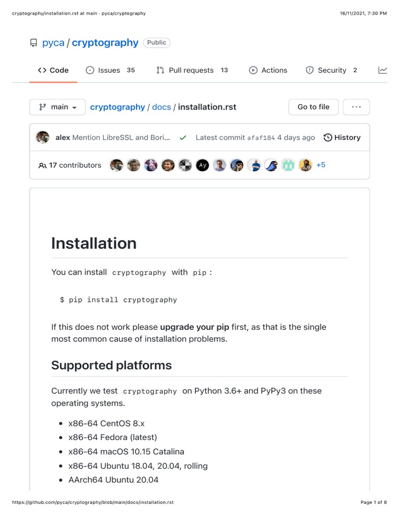Open the Issues tab
The width and height of the screenshot is (399, 532).
coord(110,70)
